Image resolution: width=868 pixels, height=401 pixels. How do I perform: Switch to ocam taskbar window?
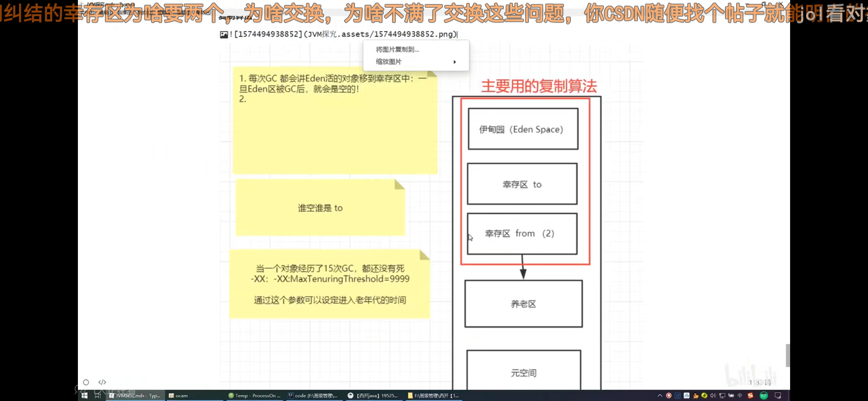pos(179,395)
